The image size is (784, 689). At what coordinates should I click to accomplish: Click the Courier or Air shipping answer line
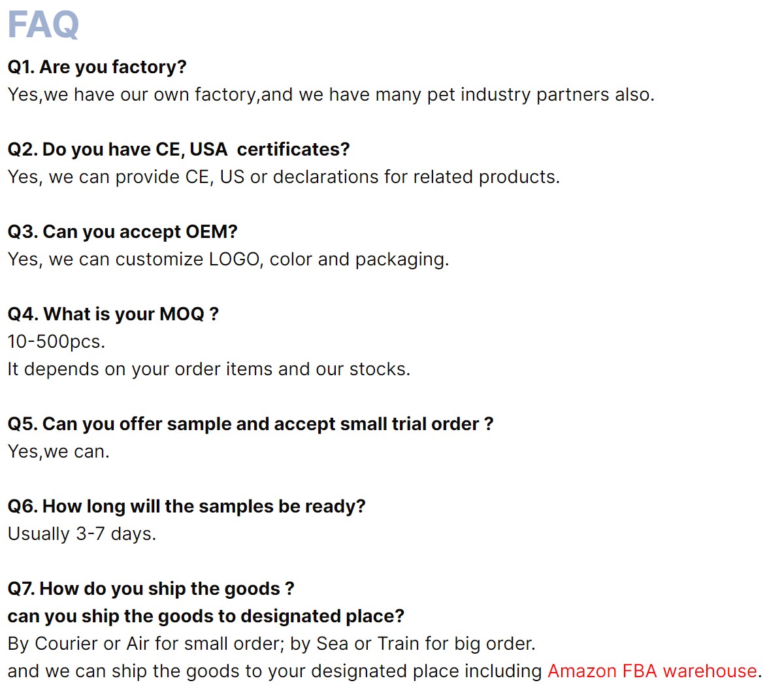tap(271, 644)
